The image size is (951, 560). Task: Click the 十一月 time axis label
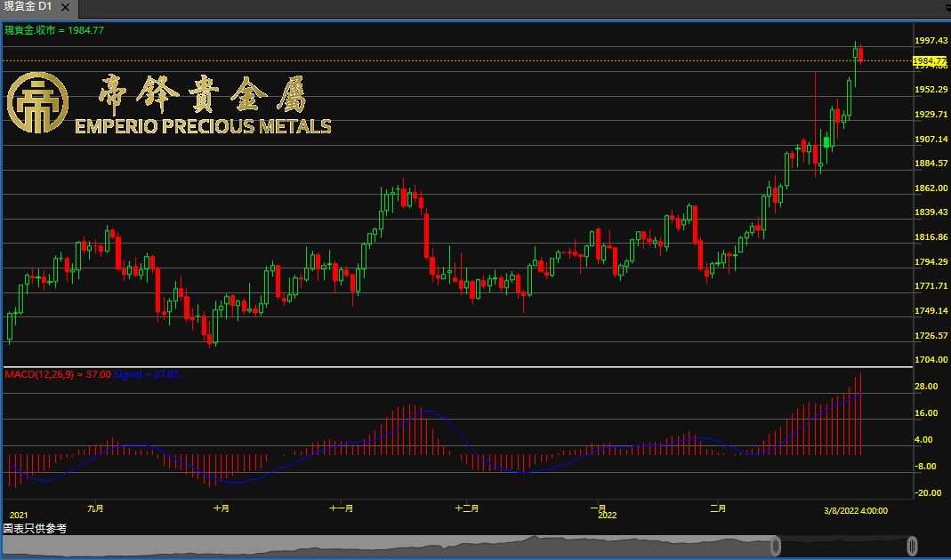tap(341, 508)
